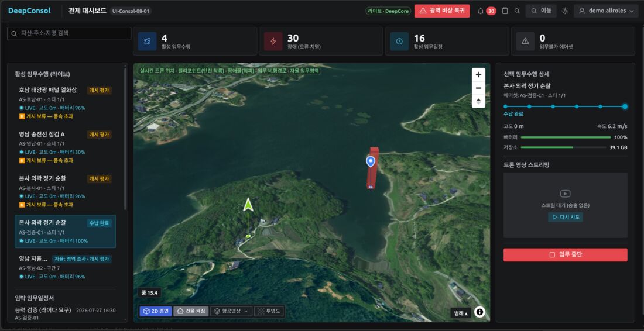Click the 광역 비상 복귀 button
The width and height of the screenshot is (644, 331).
coord(442,11)
